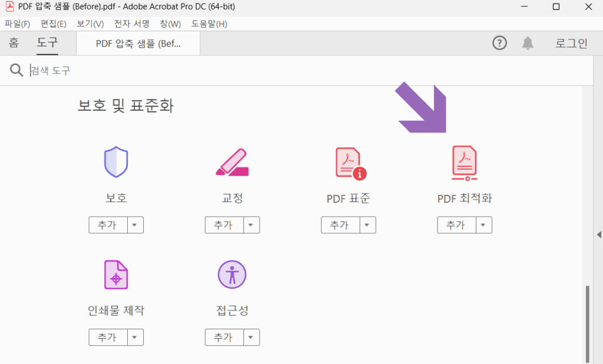
Task: Open the 접근성 accessibility tool icon
Action: (232, 274)
